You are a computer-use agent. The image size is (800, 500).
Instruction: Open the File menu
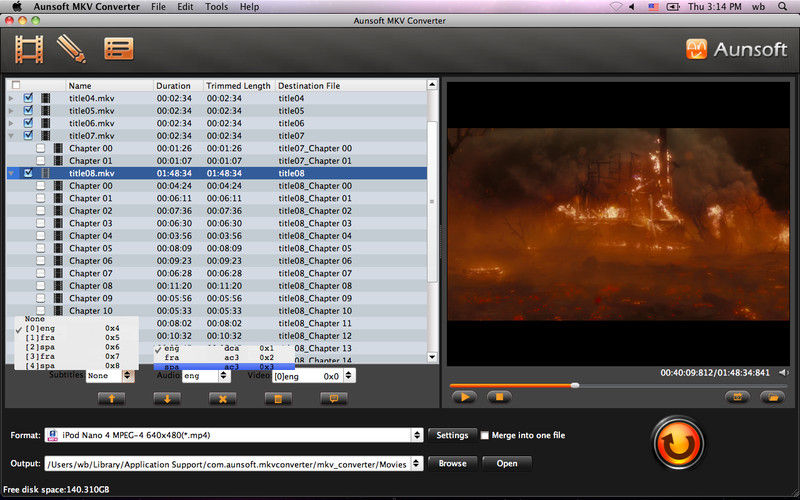point(158,7)
